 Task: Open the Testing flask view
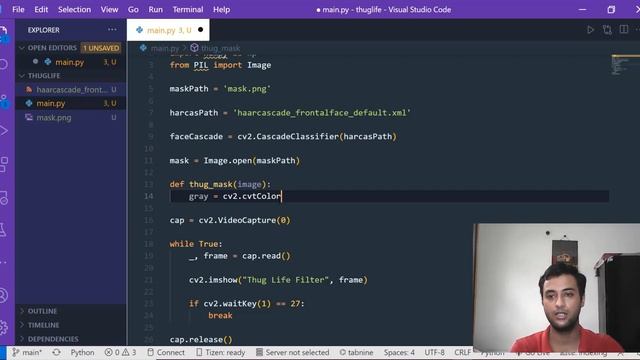tap(3, 230)
